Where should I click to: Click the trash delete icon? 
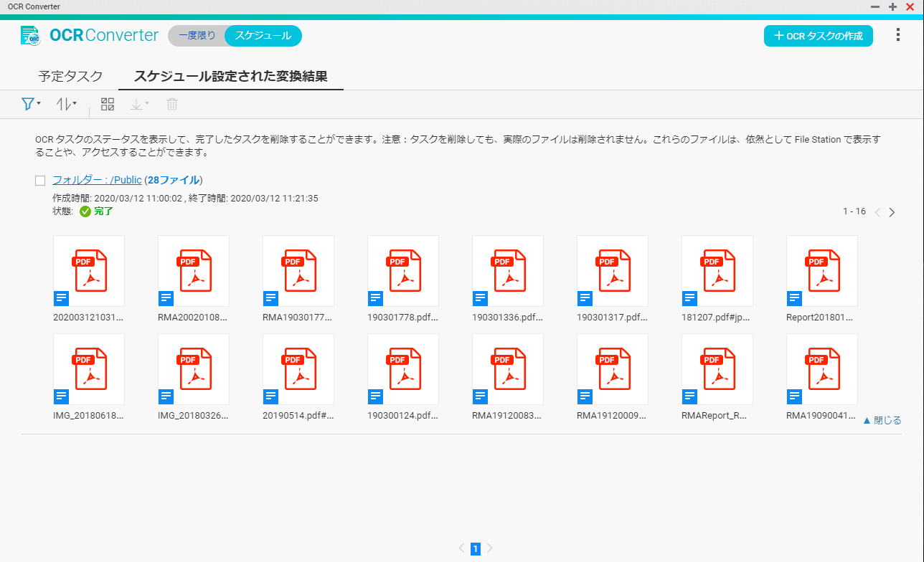(x=172, y=105)
